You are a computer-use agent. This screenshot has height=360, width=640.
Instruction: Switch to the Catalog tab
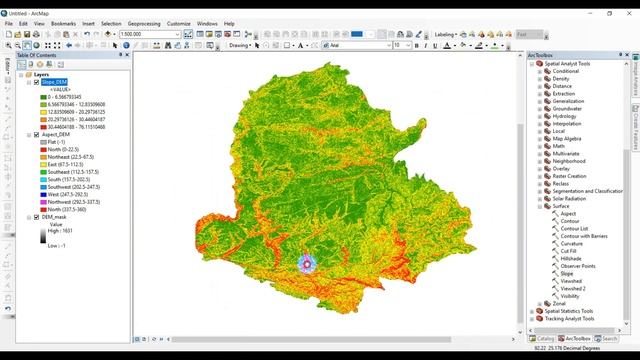[541, 339]
